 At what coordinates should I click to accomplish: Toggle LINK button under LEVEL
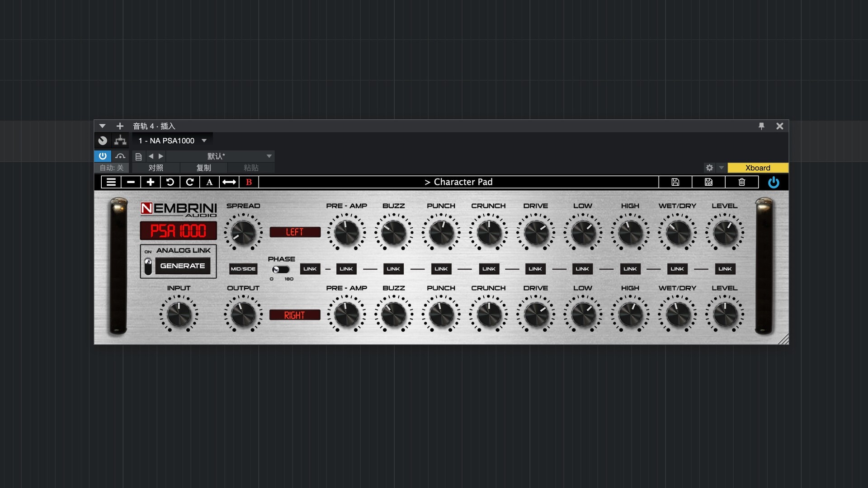coord(725,269)
